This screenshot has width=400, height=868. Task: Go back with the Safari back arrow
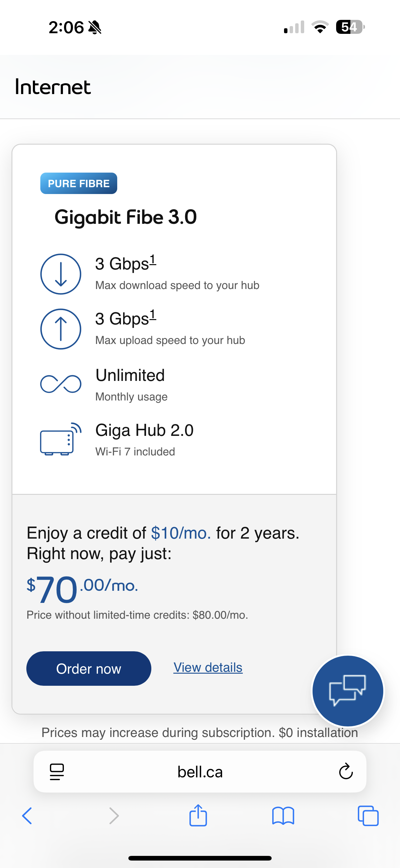[27, 816]
